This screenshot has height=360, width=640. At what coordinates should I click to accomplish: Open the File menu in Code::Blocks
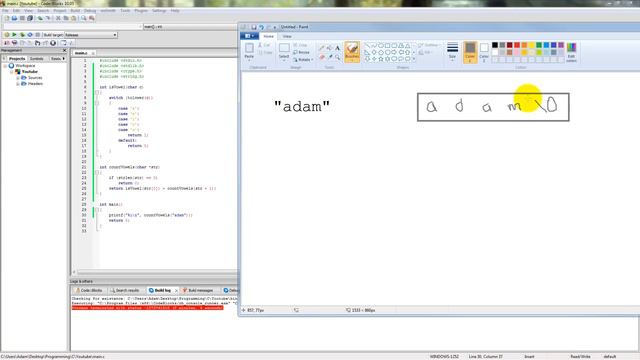tap(5, 11)
